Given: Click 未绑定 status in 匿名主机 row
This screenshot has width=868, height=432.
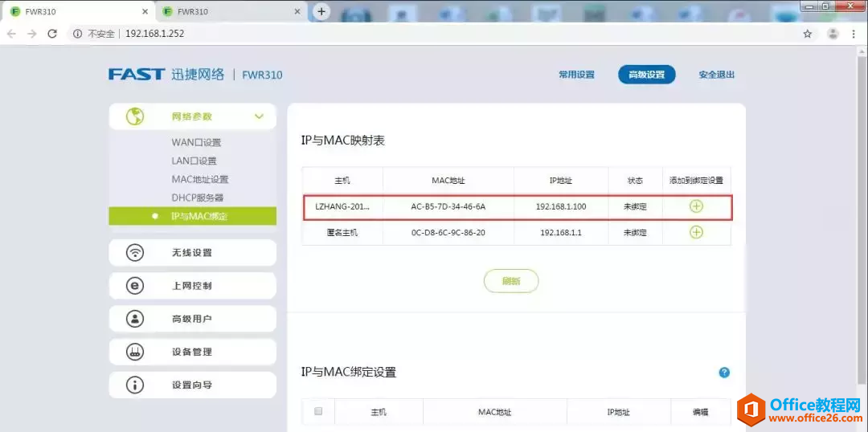Looking at the screenshot, I should point(635,232).
